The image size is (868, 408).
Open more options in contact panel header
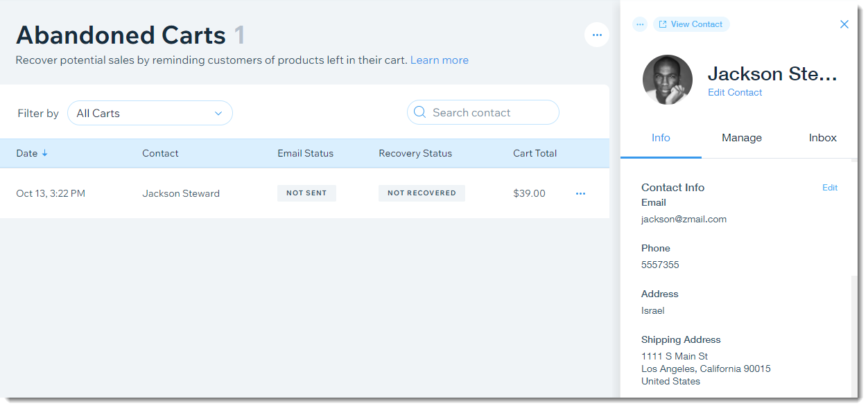pyautogui.click(x=640, y=24)
